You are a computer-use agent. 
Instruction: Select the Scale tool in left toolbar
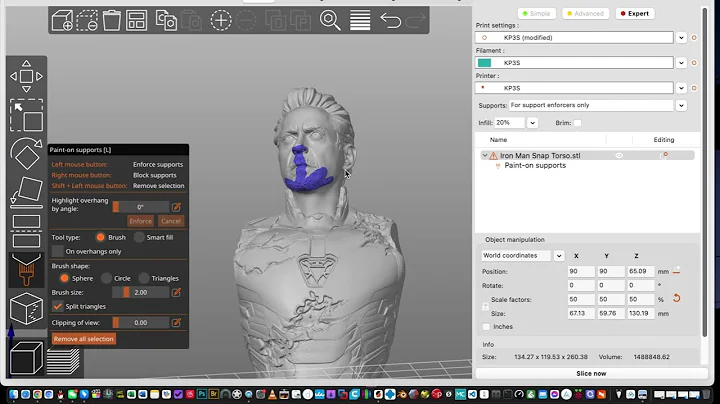[x=26, y=115]
